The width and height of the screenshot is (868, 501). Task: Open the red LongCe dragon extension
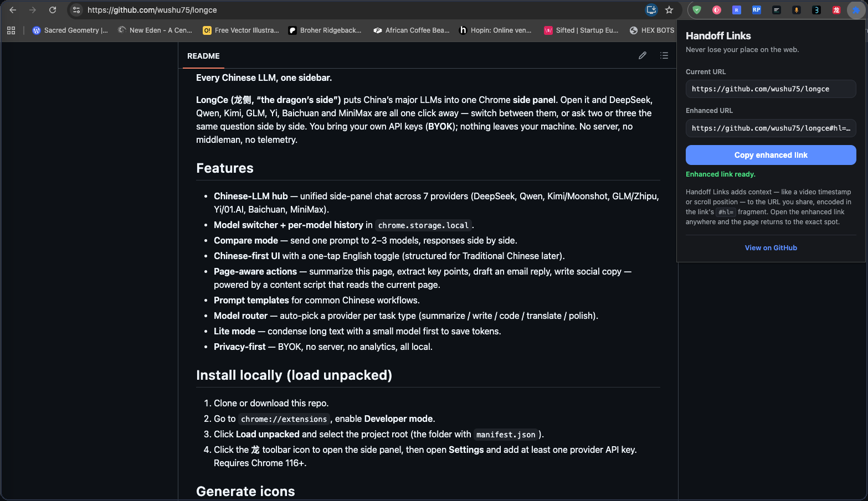[x=836, y=10]
